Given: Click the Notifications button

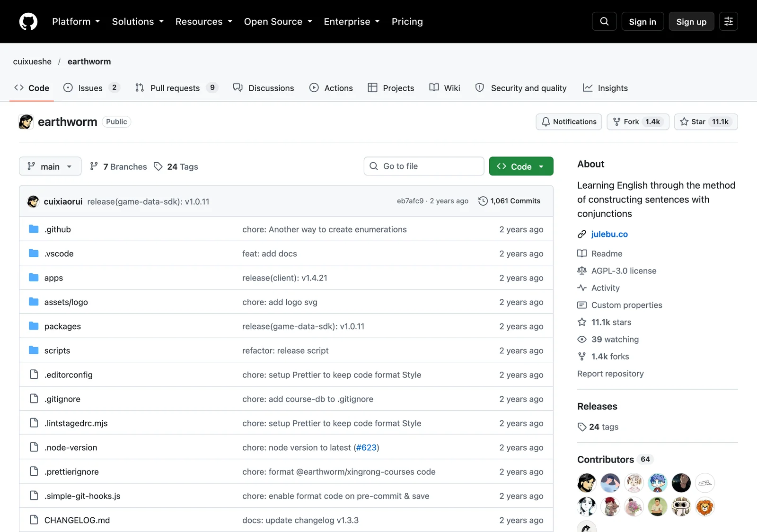Looking at the screenshot, I should (x=569, y=122).
